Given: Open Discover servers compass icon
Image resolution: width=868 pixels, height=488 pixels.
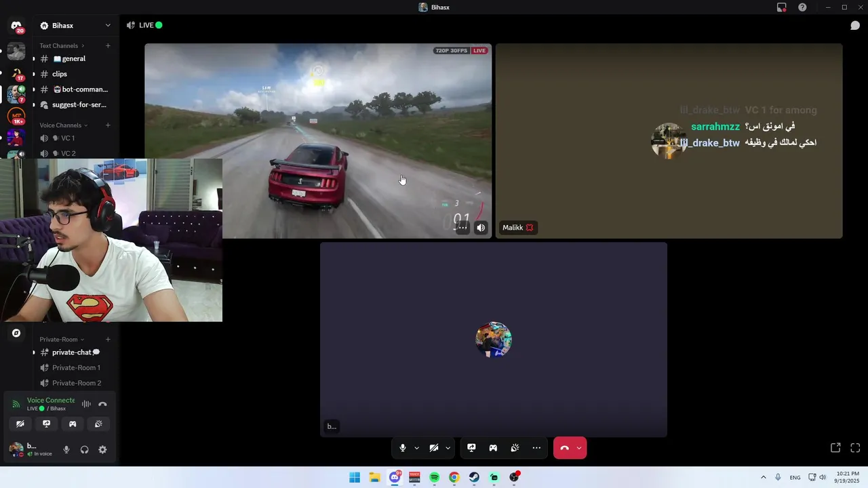Looking at the screenshot, I should click(16, 333).
